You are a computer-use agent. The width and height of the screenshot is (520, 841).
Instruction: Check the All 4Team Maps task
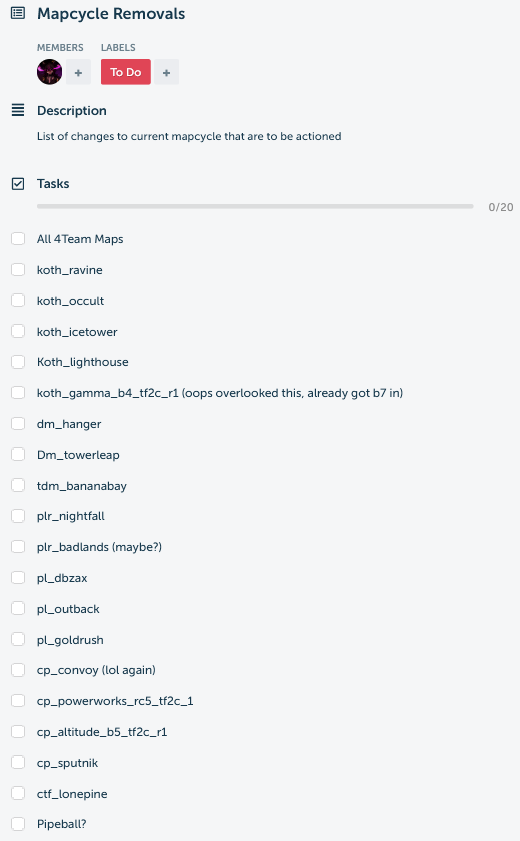point(18,239)
